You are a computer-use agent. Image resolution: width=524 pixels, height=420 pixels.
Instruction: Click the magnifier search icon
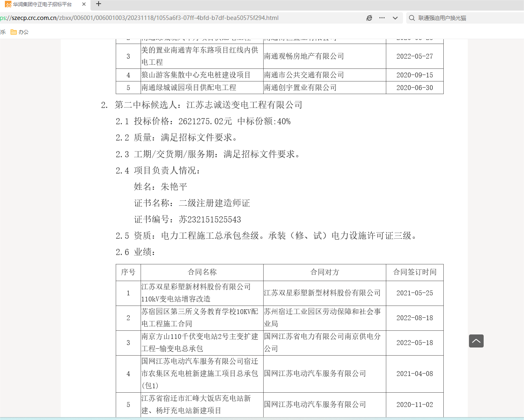[x=412, y=18]
